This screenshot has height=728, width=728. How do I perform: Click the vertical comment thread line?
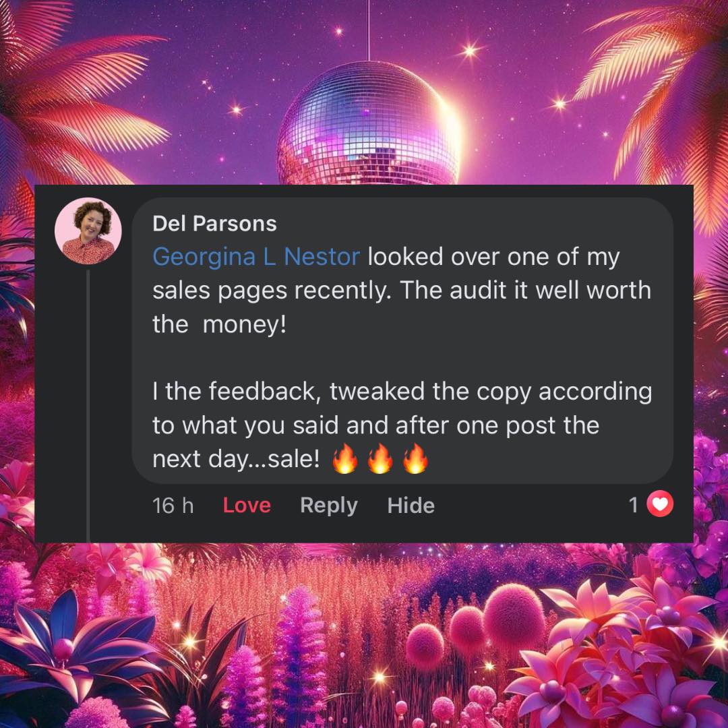pos(88,406)
